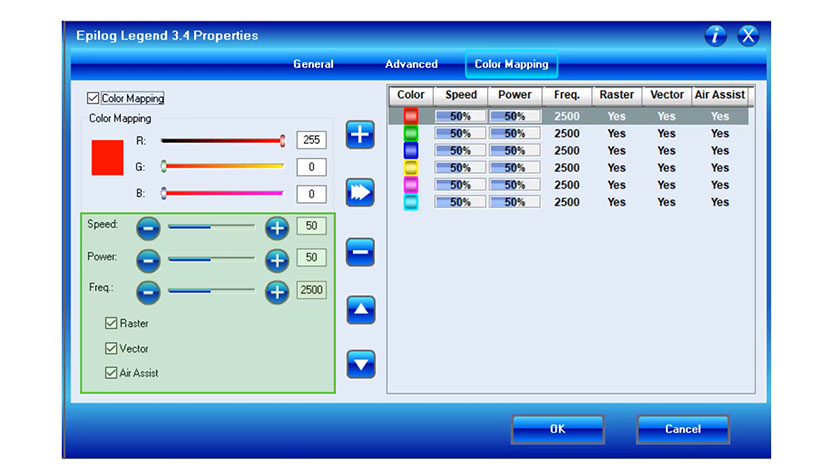Image resolution: width=830 pixels, height=473 pixels.
Task: Click the magenta row's Vector Yes cell
Action: point(666,185)
